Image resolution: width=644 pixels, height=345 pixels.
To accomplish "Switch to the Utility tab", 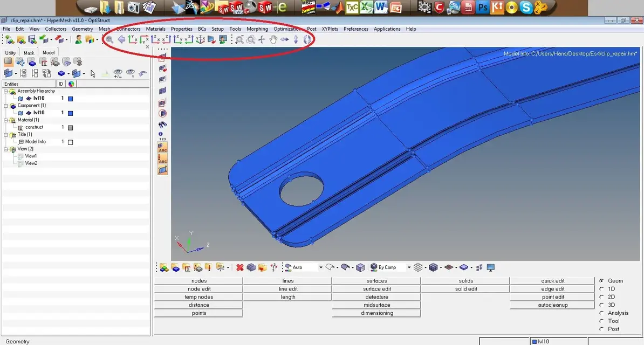I will (10, 53).
